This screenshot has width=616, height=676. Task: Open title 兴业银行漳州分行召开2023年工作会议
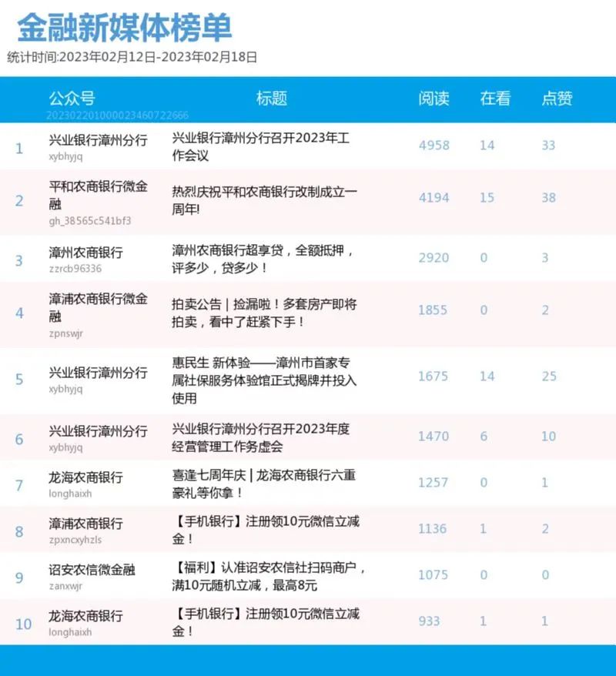point(261,146)
